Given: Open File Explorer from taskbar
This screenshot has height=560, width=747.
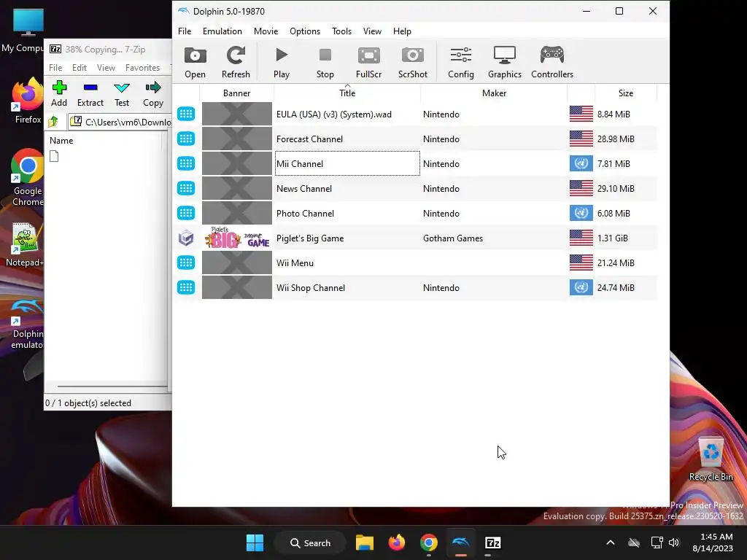Looking at the screenshot, I should point(365,542).
